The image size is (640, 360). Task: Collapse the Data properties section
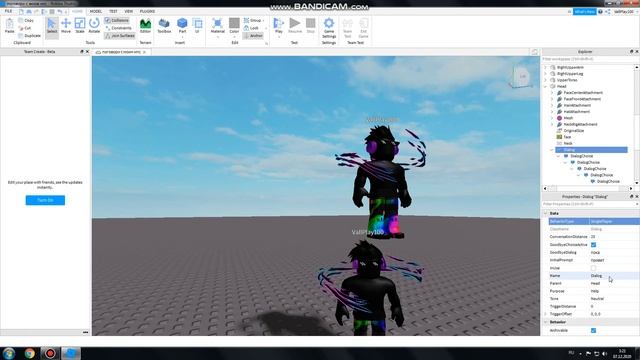tap(546, 213)
